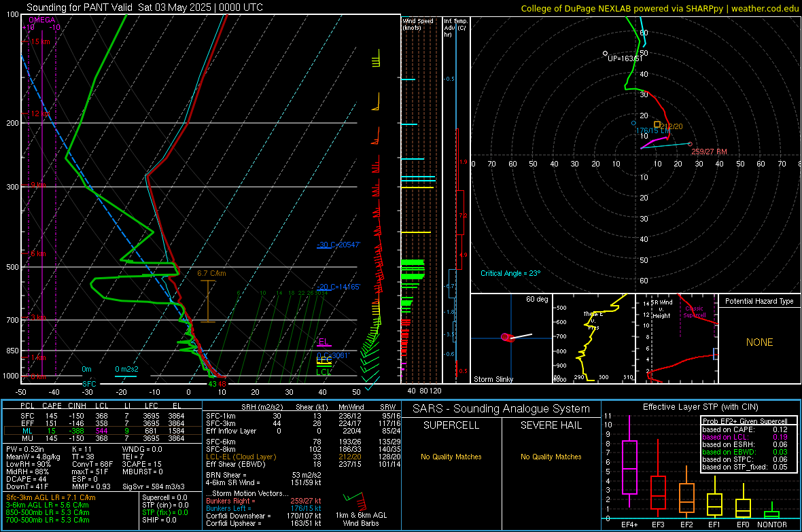Click the '15 km' height marker

40,41
